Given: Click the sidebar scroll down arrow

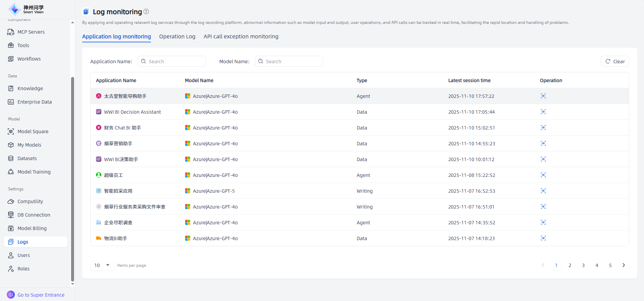Looking at the screenshot, I should pyautogui.click(x=72, y=284).
